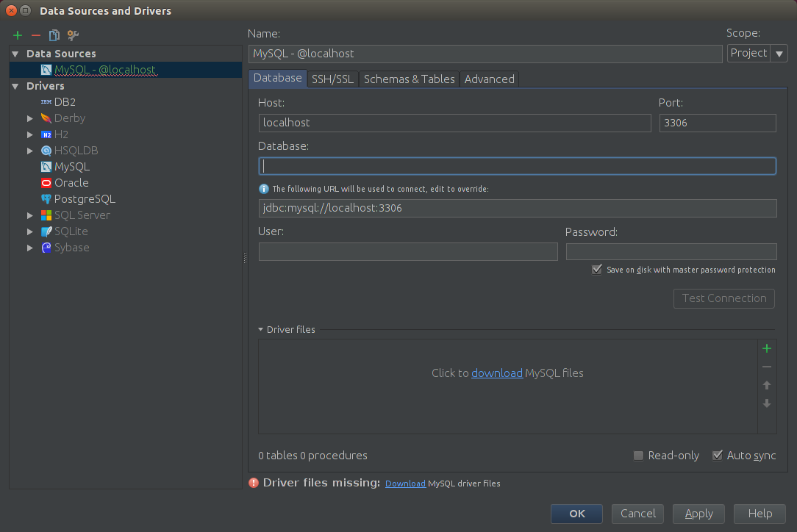Select the Oracle driver icon
This screenshot has height=532, width=797.
pyautogui.click(x=46, y=183)
